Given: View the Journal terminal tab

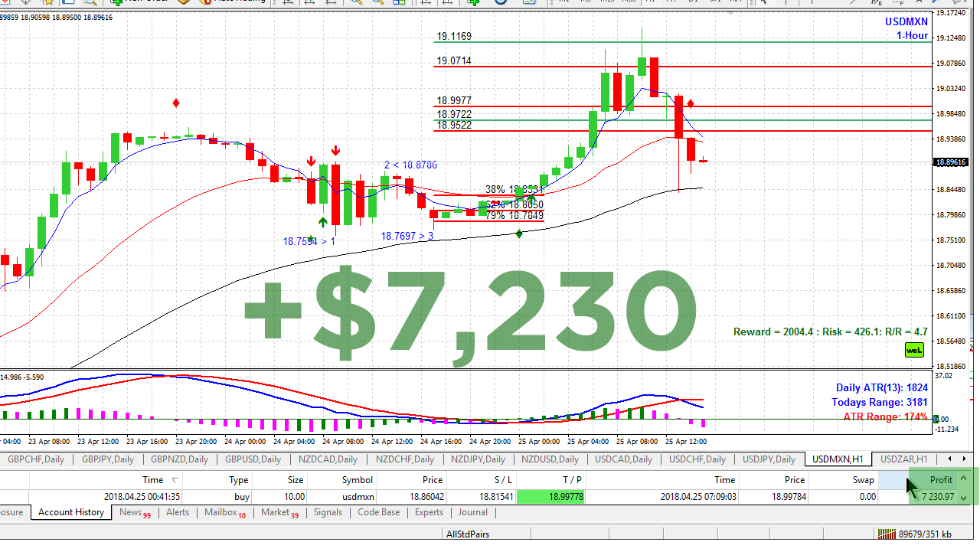Looking at the screenshot, I should click(x=472, y=513).
